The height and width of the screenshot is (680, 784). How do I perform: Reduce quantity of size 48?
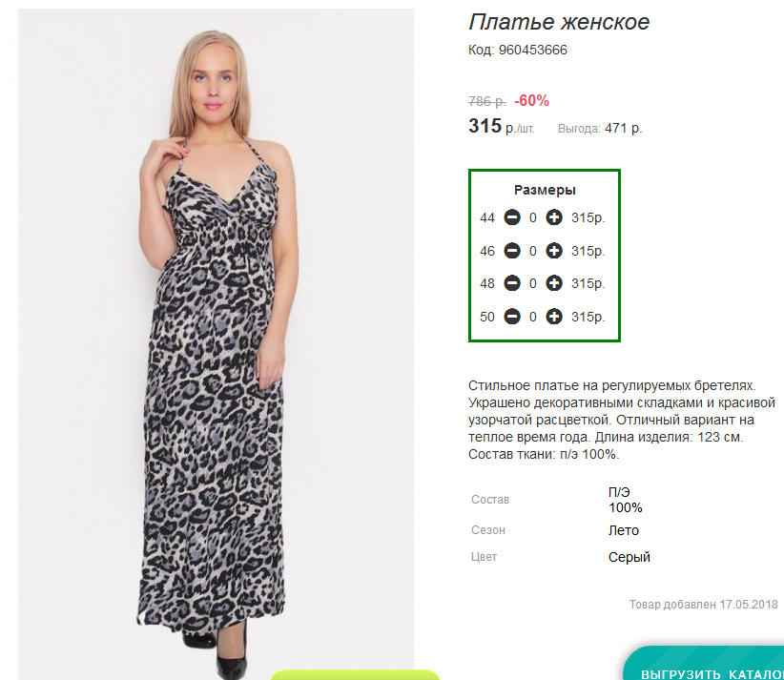512,283
